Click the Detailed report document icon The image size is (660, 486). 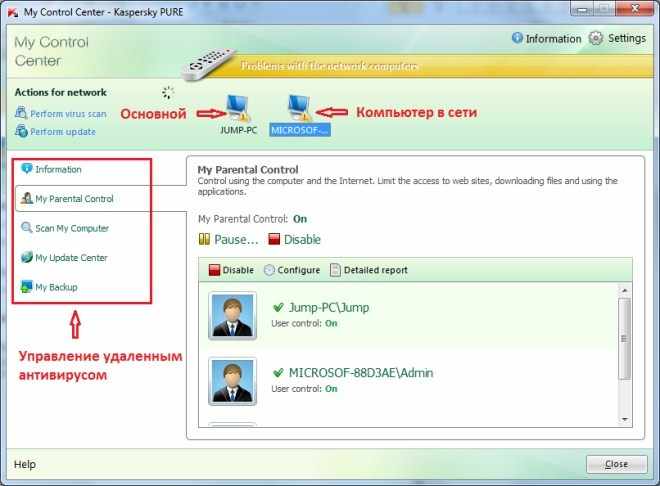[x=335, y=270]
